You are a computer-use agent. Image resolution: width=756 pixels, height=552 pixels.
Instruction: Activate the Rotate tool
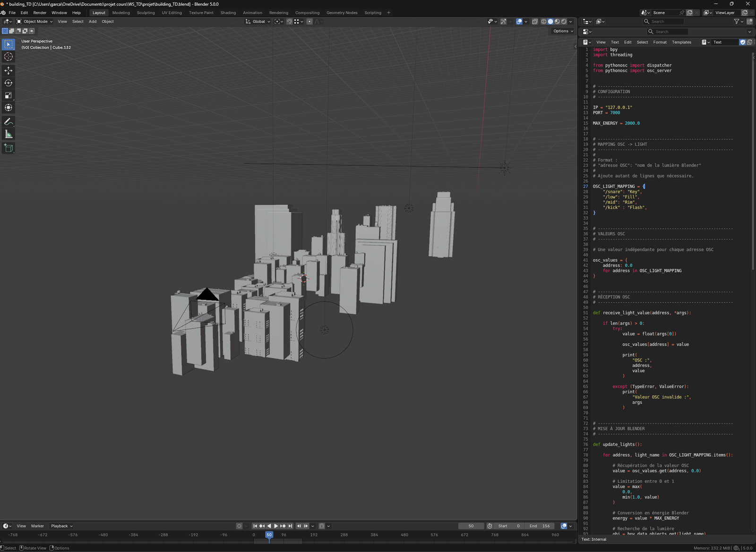8,83
